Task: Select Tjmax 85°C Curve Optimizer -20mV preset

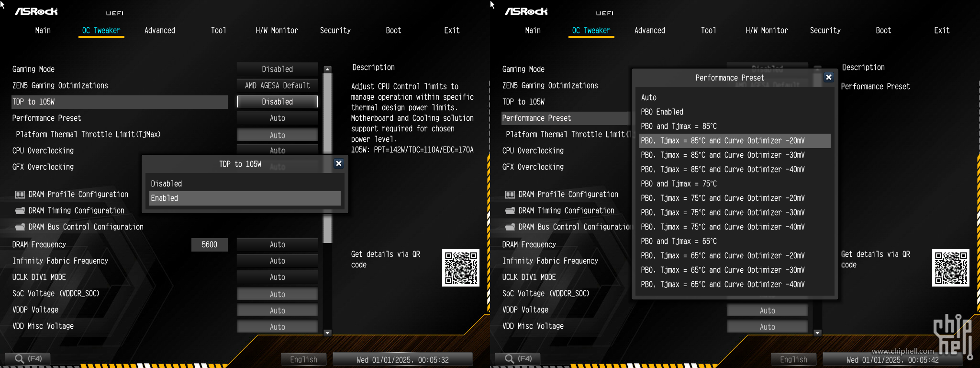Action: pos(735,141)
